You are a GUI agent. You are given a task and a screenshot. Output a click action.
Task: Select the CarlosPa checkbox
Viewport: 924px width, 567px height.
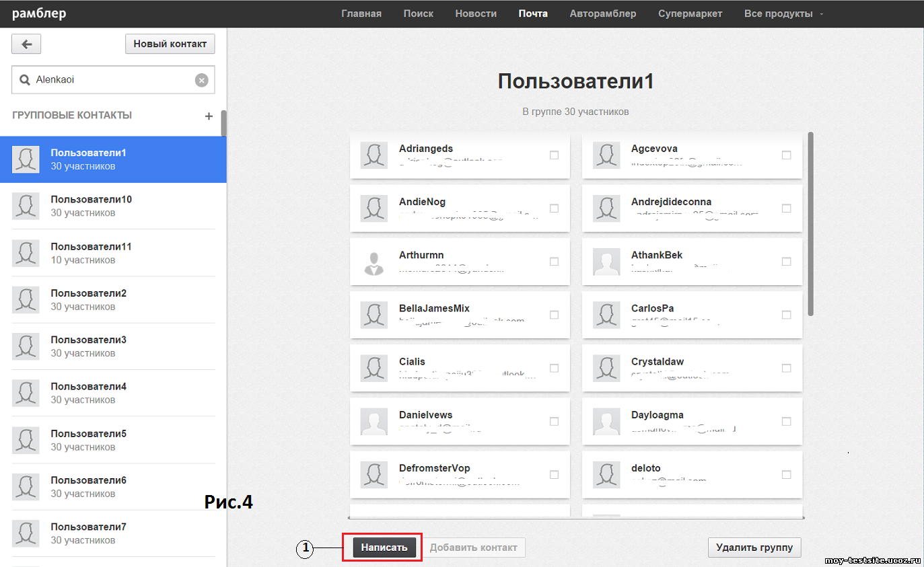pos(786,315)
